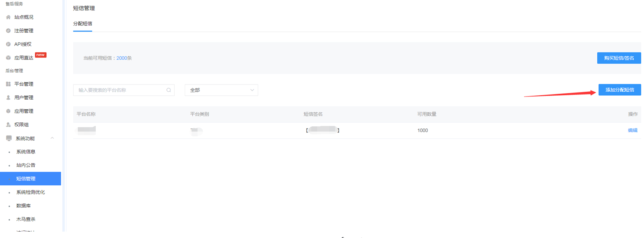
Task: Switch to the 分配短信 tab
Action: (x=83, y=24)
